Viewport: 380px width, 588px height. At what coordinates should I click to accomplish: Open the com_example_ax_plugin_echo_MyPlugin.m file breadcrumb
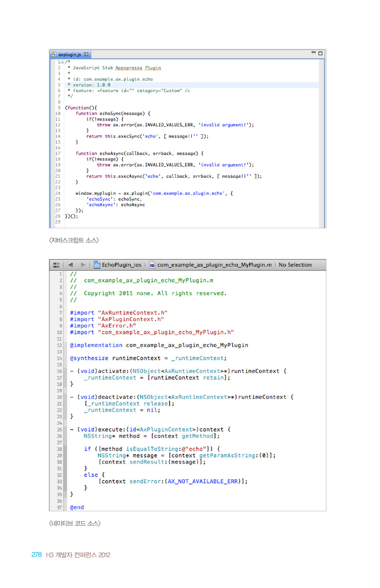210,265
